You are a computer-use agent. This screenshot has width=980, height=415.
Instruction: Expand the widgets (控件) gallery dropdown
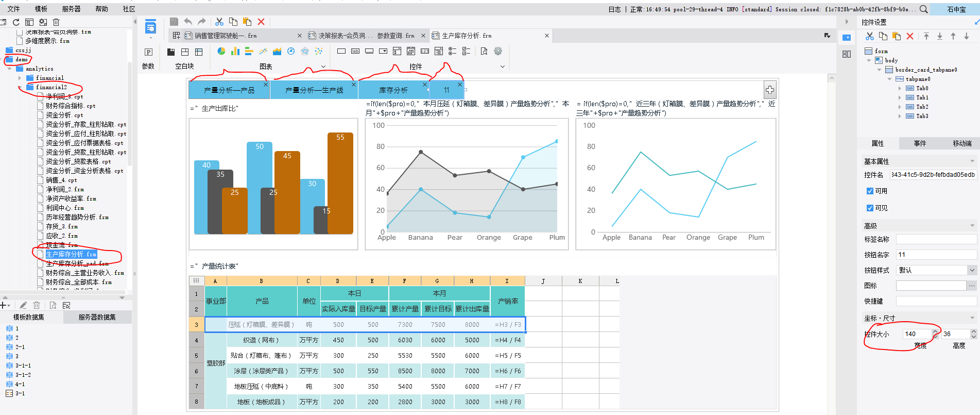[x=503, y=67]
